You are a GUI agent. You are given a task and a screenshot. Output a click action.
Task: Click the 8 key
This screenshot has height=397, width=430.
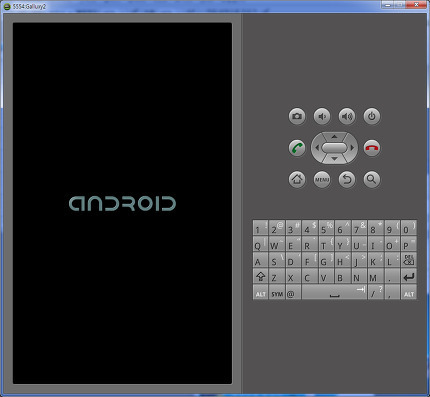click(376, 228)
